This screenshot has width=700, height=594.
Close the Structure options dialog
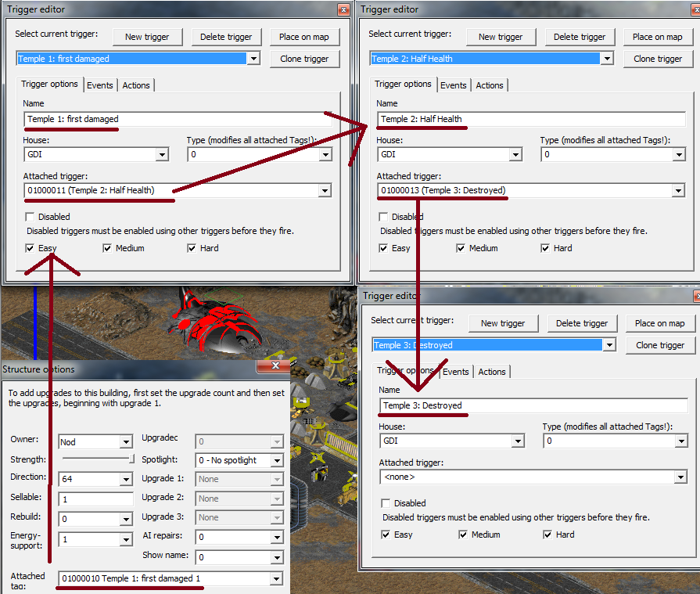tap(273, 365)
